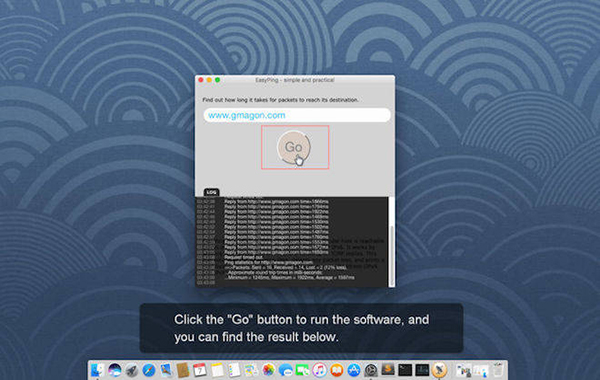The image size is (600, 380).
Task: Open the App Store icon
Action: [354, 370]
